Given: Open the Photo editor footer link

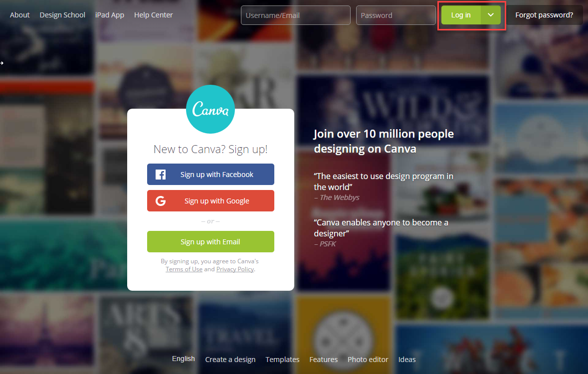Looking at the screenshot, I should [x=368, y=360].
